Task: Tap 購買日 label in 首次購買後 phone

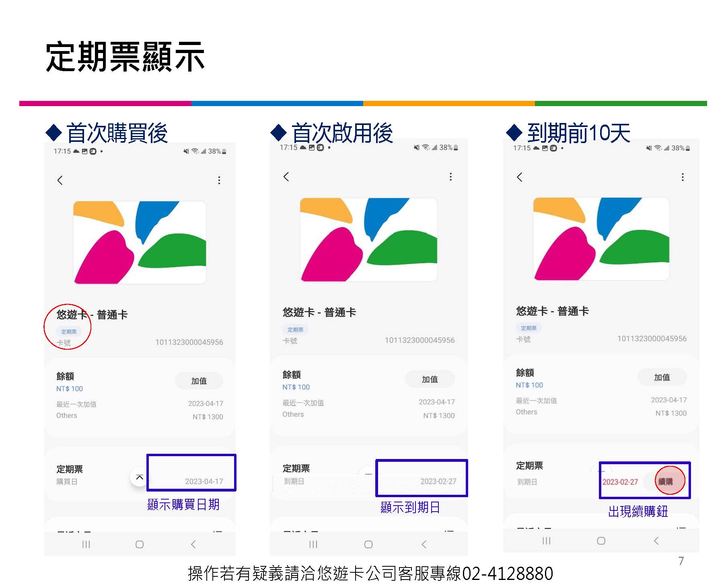Action: (x=67, y=481)
